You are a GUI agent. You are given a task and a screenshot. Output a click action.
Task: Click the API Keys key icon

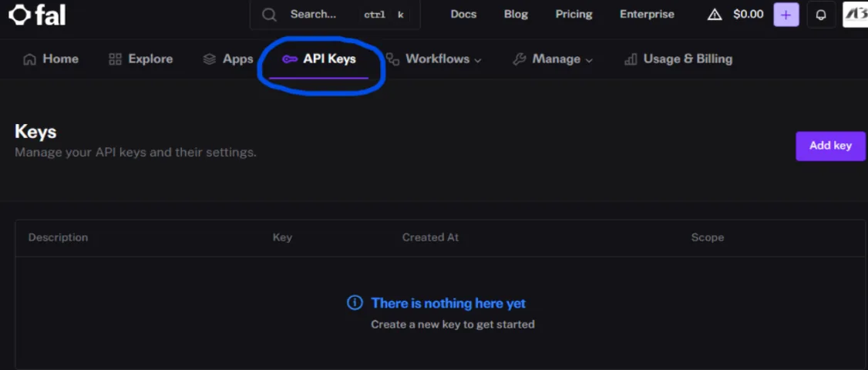point(290,59)
